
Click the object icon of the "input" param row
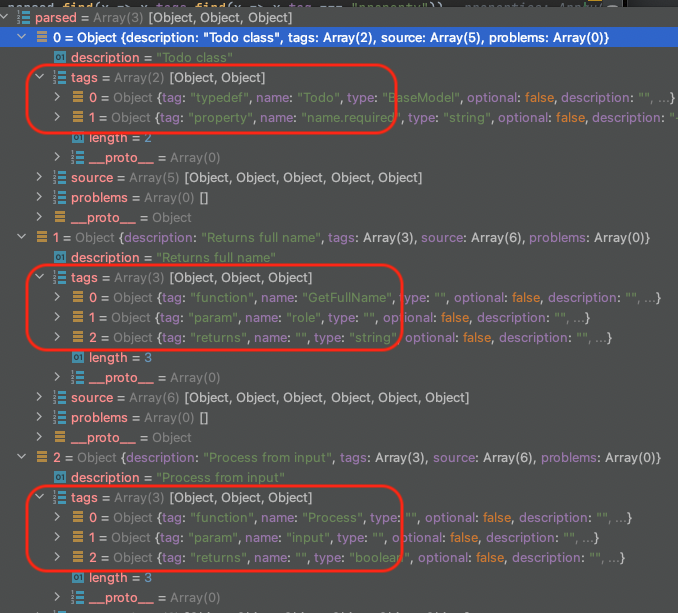tap(78, 537)
